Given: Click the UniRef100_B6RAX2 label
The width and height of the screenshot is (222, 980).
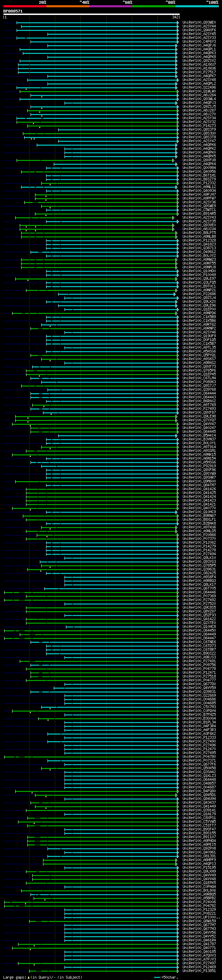Looking at the screenshot, I should coord(199,401).
